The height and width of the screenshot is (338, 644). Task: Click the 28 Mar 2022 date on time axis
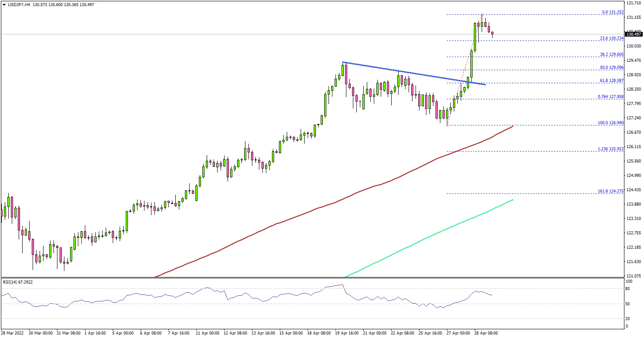[x=13, y=333]
